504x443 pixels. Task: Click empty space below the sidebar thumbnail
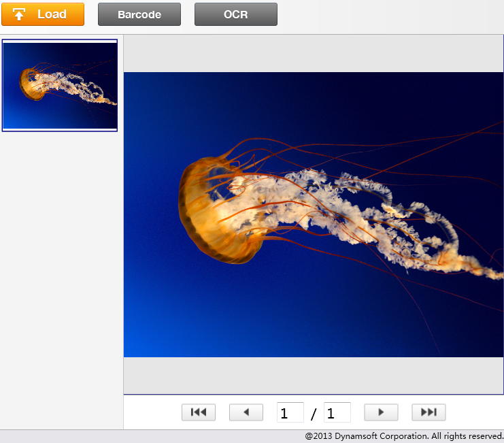pos(61,272)
